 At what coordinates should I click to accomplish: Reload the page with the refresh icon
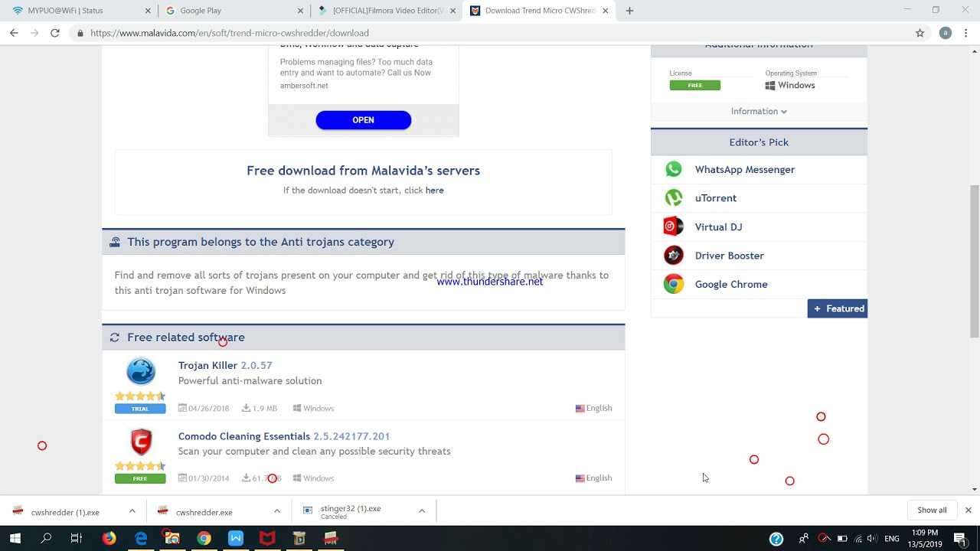click(x=55, y=33)
